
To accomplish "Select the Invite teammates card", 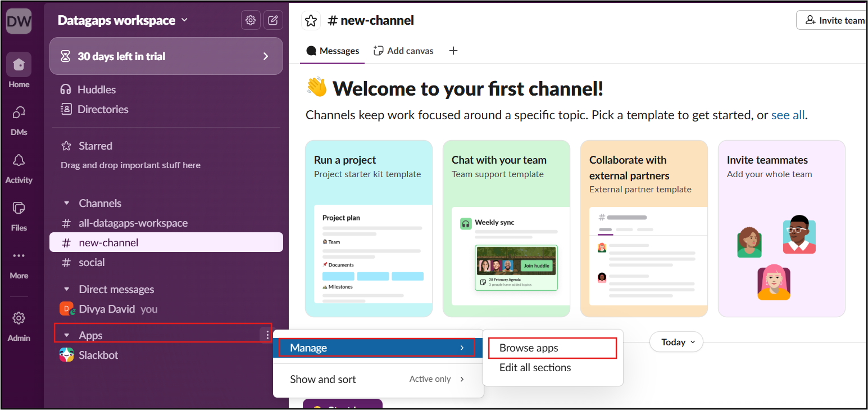I will (781, 229).
